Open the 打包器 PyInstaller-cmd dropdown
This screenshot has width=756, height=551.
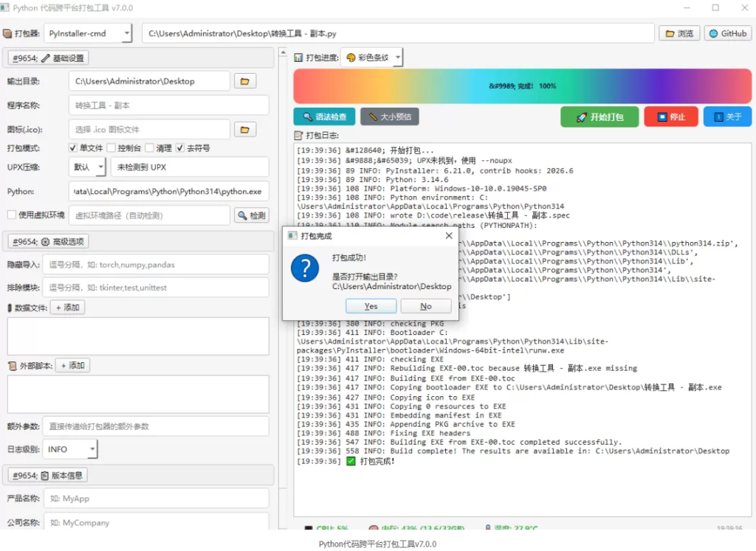click(x=89, y=33)
